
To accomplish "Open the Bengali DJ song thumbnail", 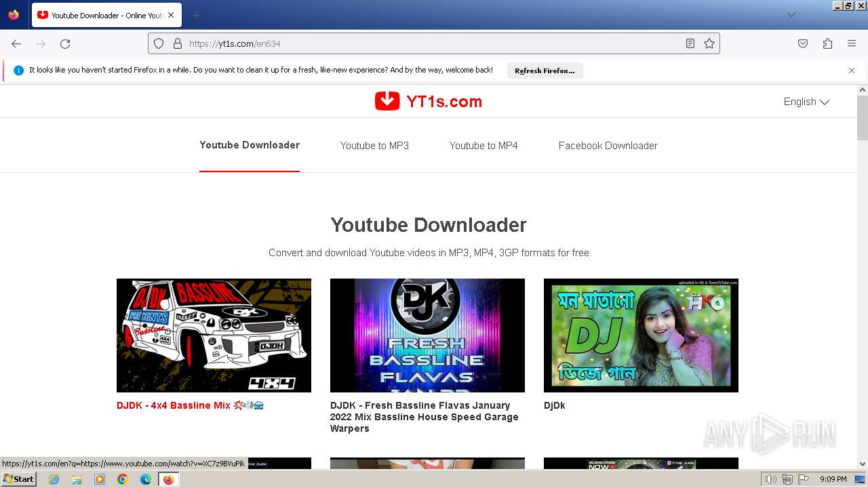I will (641, 335).
